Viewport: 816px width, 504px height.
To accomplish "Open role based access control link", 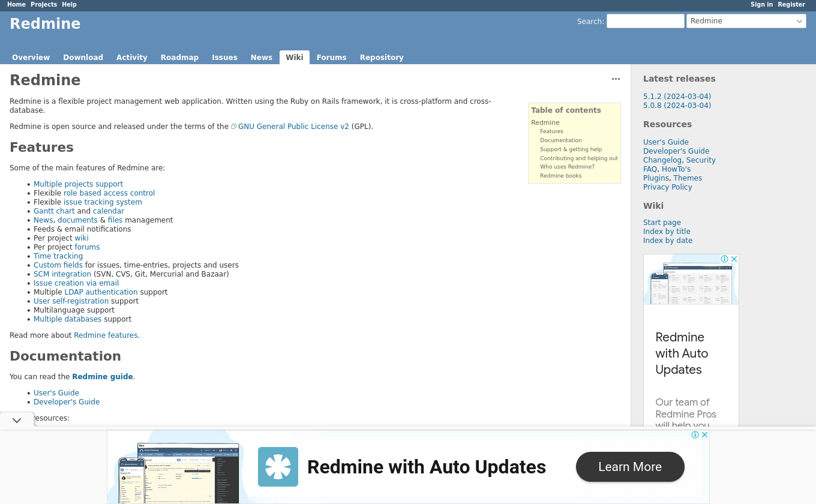I will 109,193.
